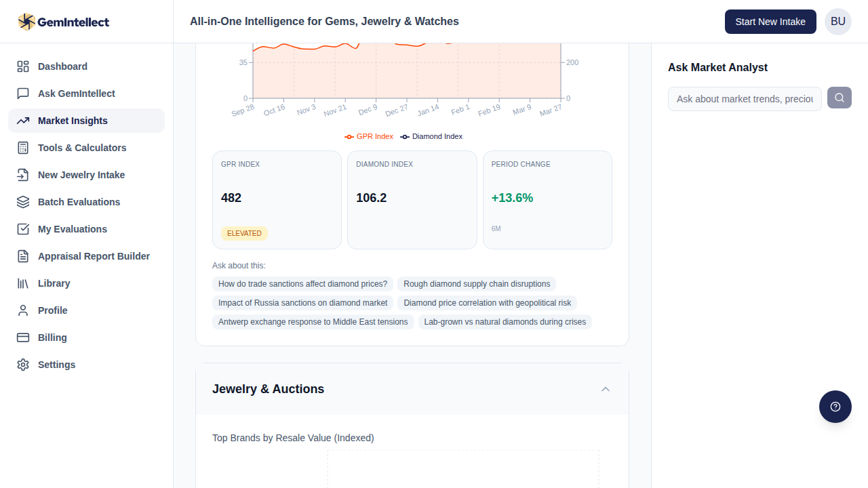
Task: Open the floating help question mark button
Action: (x=835, y=407)
